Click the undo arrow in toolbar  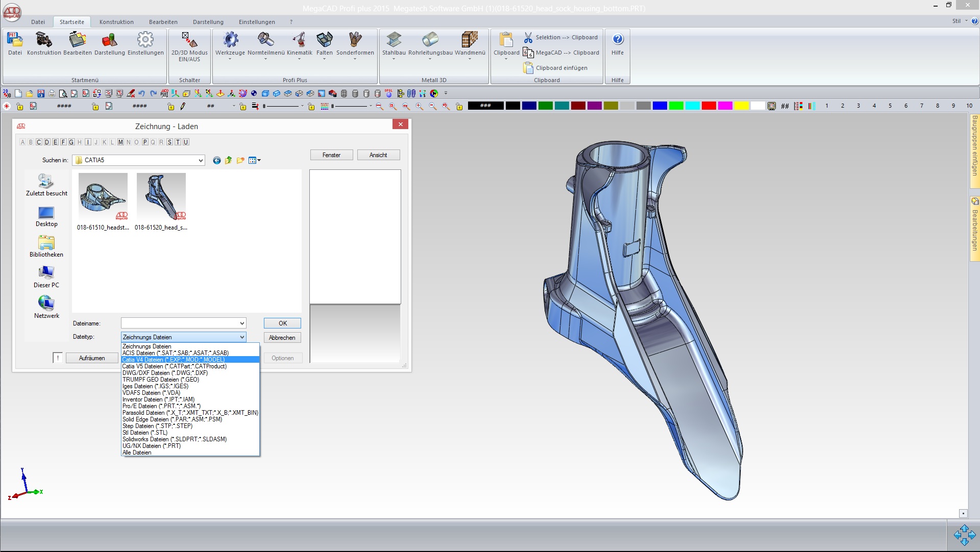142,93
